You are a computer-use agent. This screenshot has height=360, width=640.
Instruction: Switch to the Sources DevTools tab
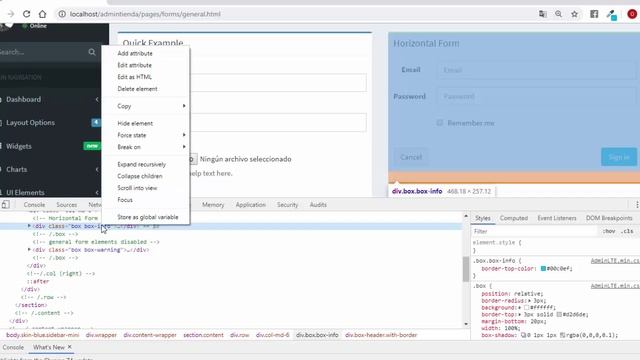point(67,204)
